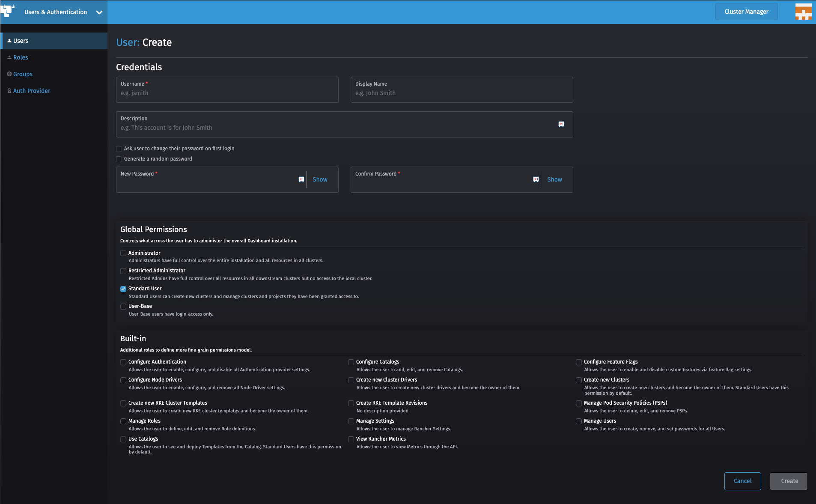Go to the Auth Provider menu item
The width and height of the screenshot is (816, 504).
(32, 91)
